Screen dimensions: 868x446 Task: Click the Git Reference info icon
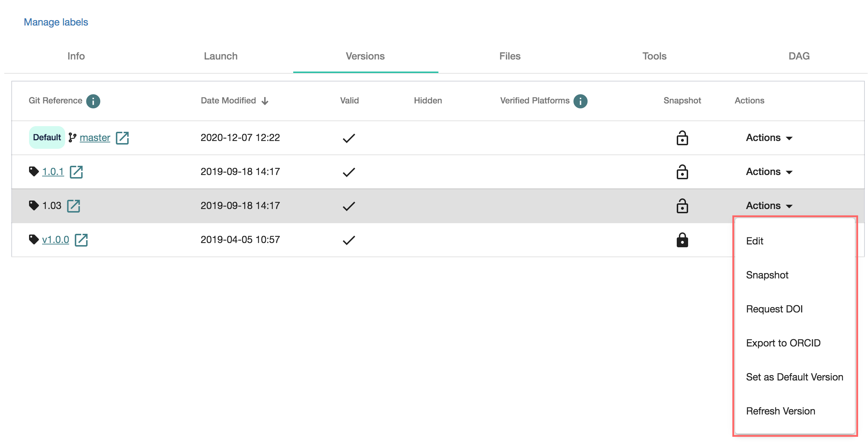(93, 101)
